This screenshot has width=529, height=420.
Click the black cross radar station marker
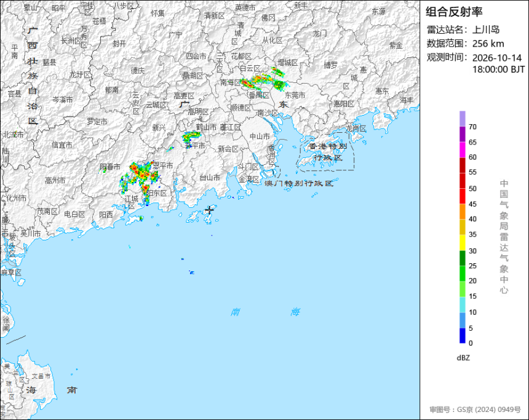210,210
